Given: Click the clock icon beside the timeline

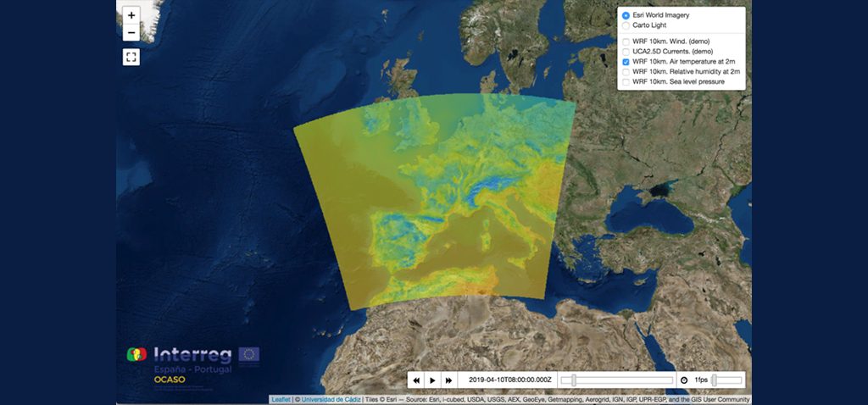Looking at the screenshot, I should pos(684,380).
